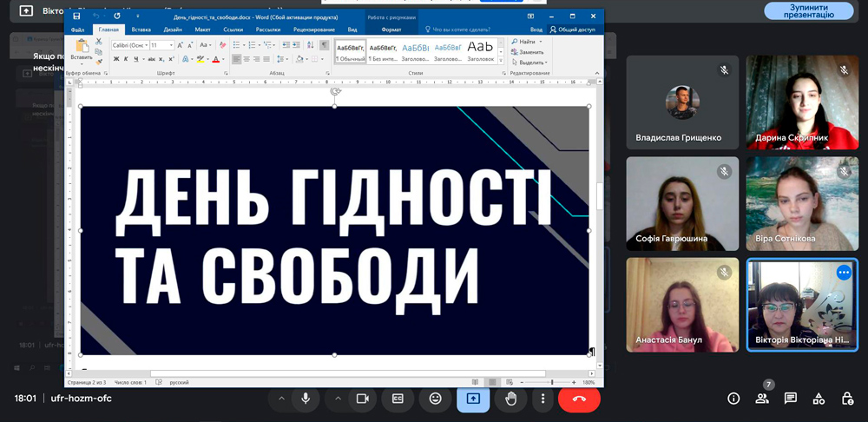868x422 pixels.
Task: Click the Copy icon in clipboard group
Action: (99, 51)
